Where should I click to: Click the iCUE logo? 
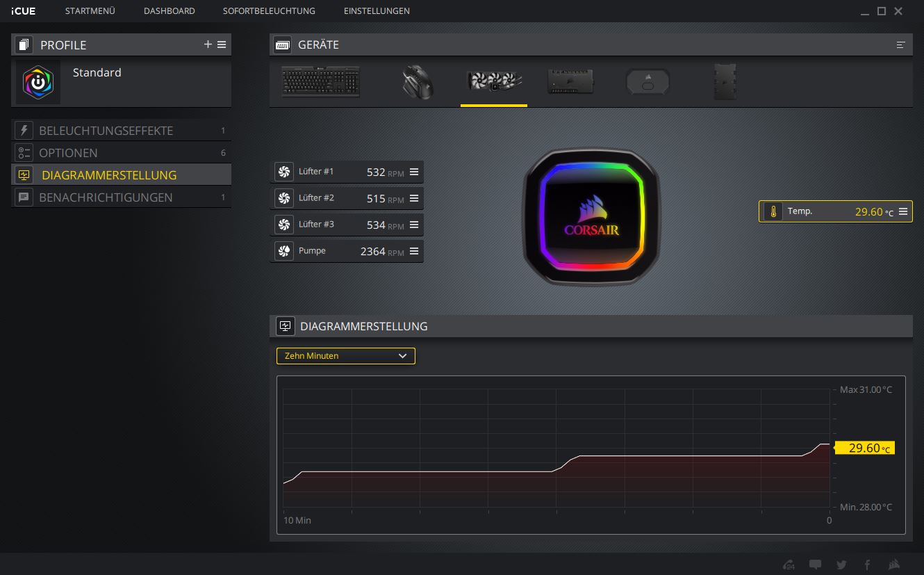[x=23, y=11]
